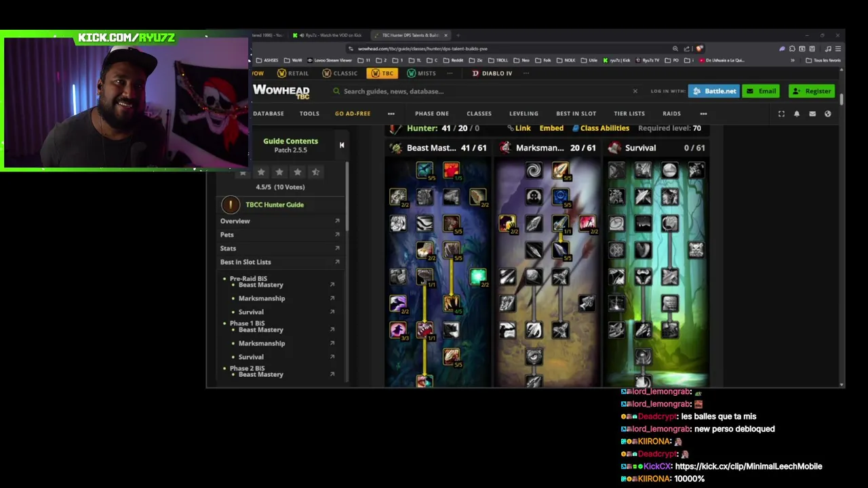This screenshot has height=488, width=868.
Task: Switch to the MISTS site tab
Action: [x=422, y=73]
